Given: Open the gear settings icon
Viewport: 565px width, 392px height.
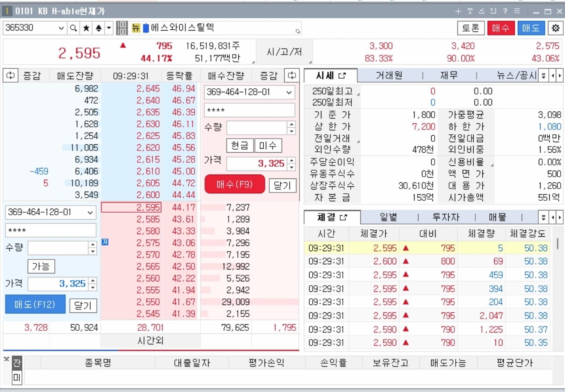Looking at the screenshot, I should coord(555,28).
